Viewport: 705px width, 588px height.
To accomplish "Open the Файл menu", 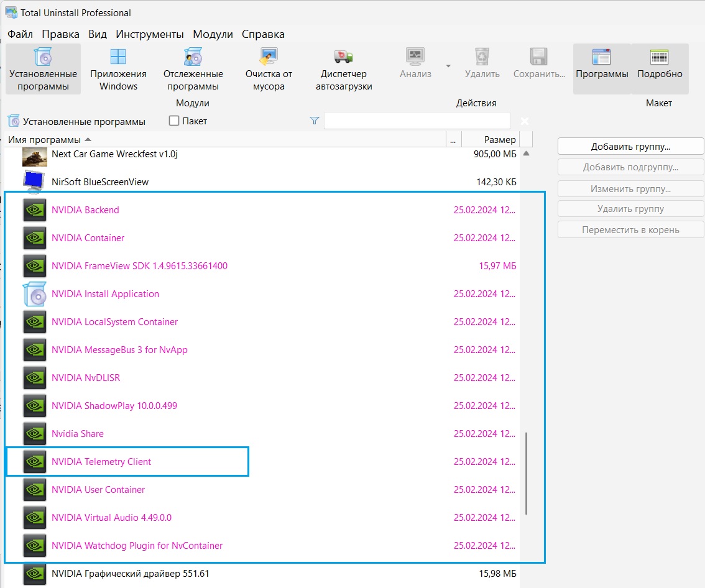I will (x=21, y=34).
